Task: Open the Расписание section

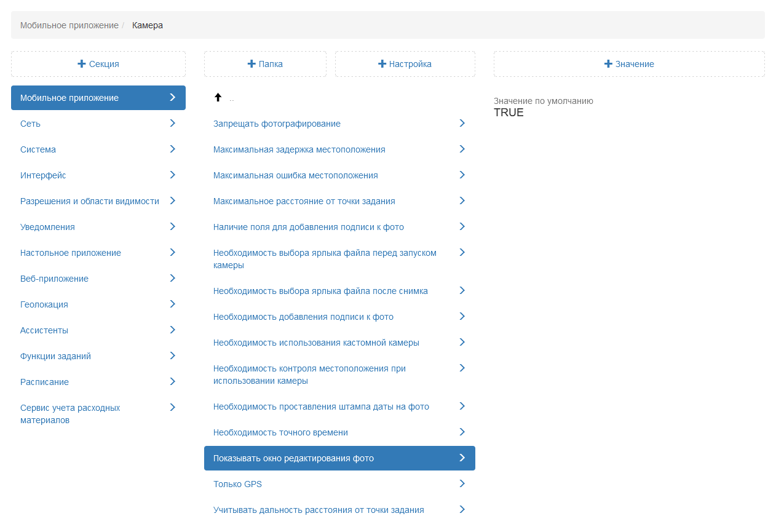Action: 98,382
